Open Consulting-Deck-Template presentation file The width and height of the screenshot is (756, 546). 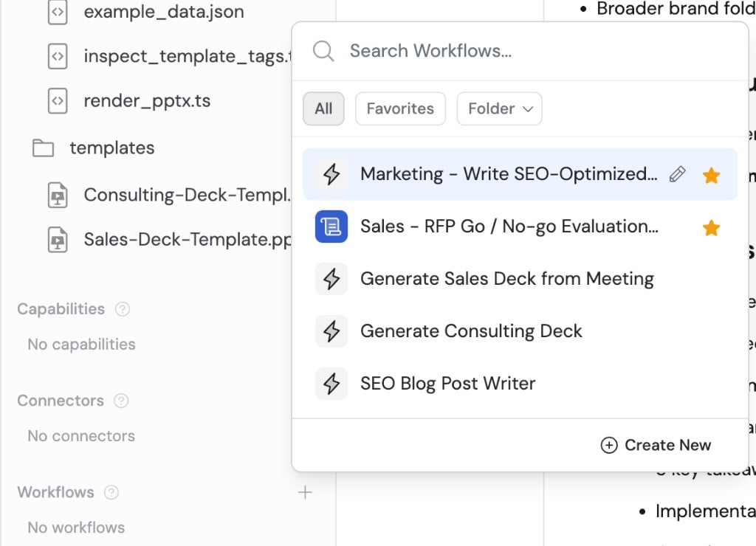tap(187, 195)
